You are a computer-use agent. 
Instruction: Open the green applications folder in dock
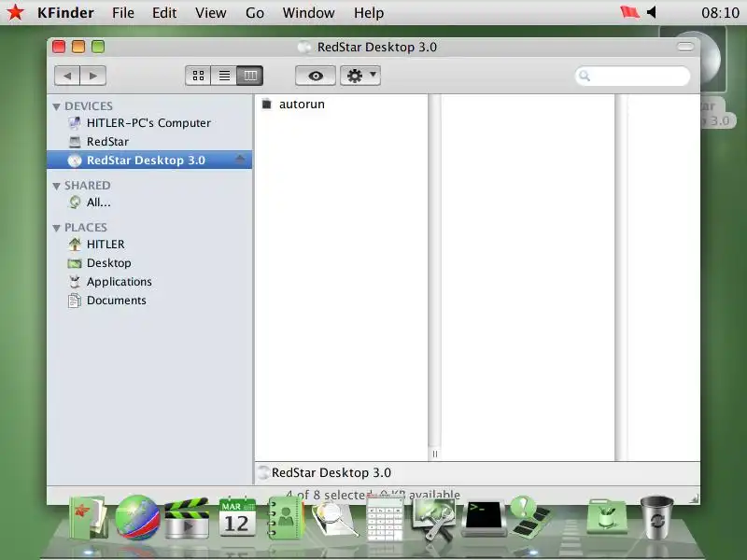click(606, 518)
